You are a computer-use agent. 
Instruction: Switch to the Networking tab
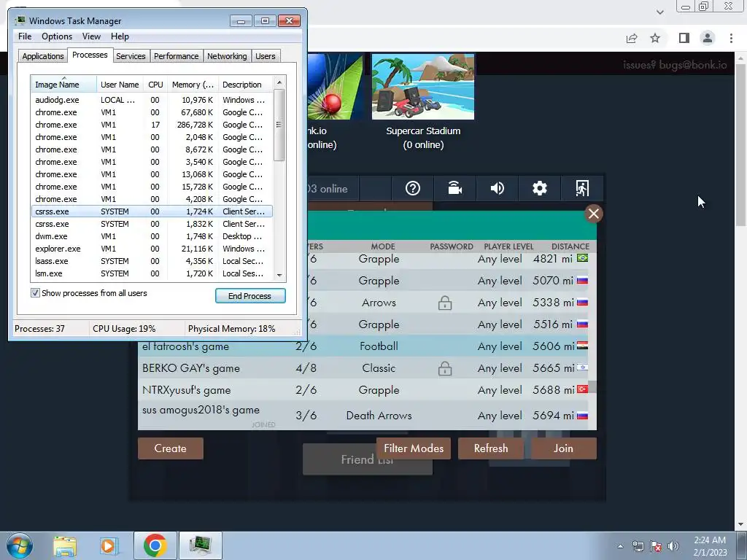point(227,56)
